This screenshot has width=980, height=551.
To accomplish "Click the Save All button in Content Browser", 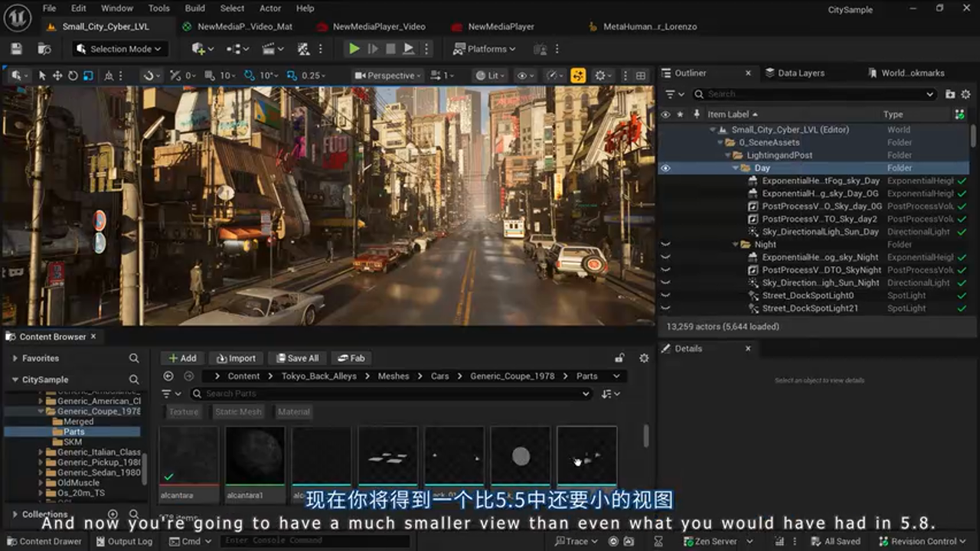I will tap(297, 357).
